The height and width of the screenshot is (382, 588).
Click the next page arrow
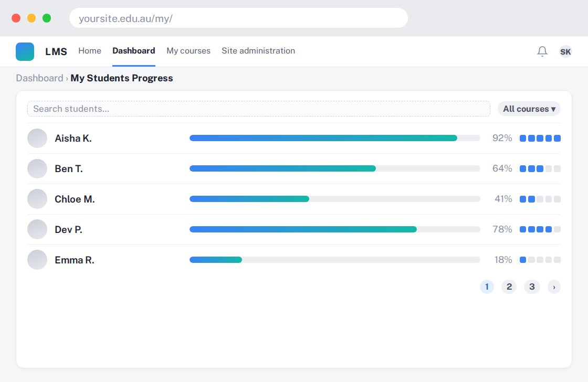(554, 287)
